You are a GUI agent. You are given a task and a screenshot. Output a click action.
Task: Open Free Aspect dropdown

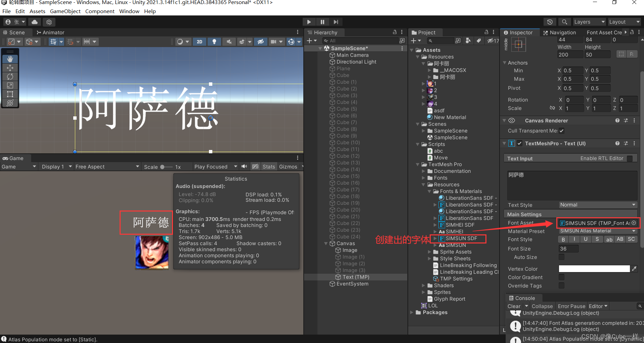107,167
